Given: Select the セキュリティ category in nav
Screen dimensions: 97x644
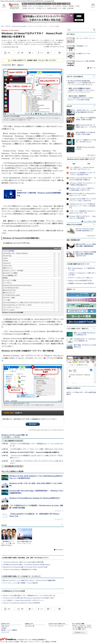Looking at the screenshot, I should 48,6.
